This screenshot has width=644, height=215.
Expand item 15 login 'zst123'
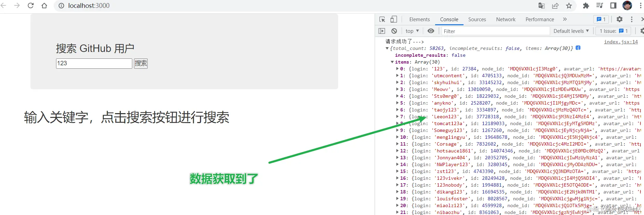[397, 171]
